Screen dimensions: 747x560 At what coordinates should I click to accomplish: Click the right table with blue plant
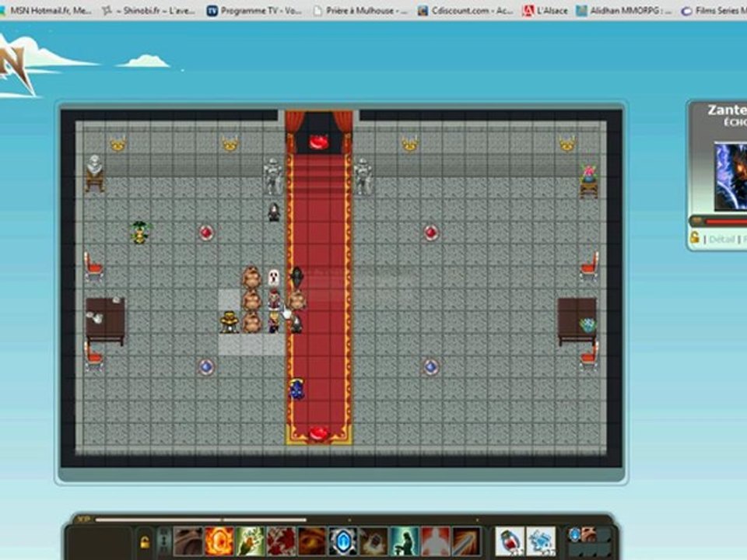tap(577, 320)
